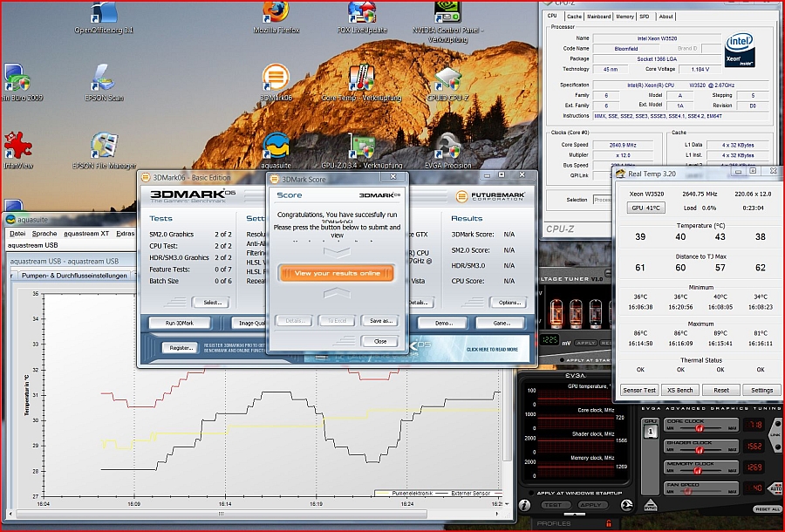The height and width of the screenshot is (532, 785).
Task: Click the Select tests button in 3DMark06
Action: pos(212,303)
